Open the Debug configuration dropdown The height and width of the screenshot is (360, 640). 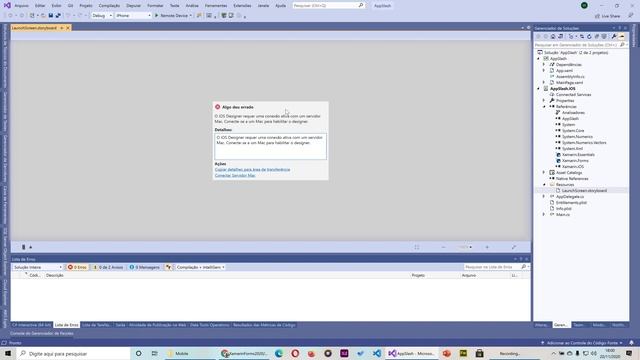(x=102, y=16)
